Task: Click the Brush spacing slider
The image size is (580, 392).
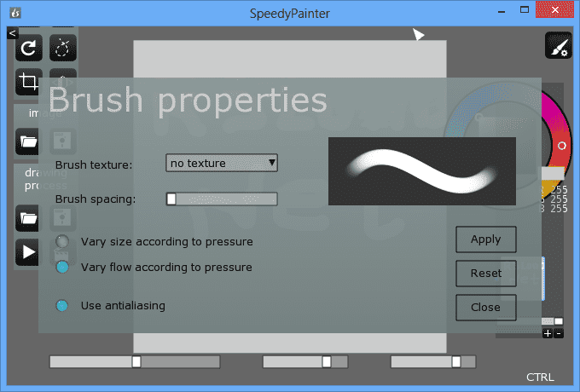Action: point(222,199)
